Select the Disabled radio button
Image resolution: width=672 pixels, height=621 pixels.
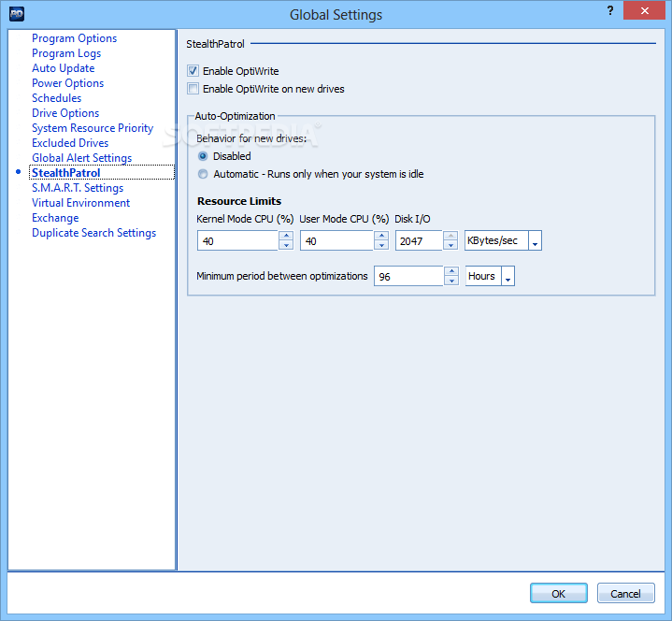point(203,156)
